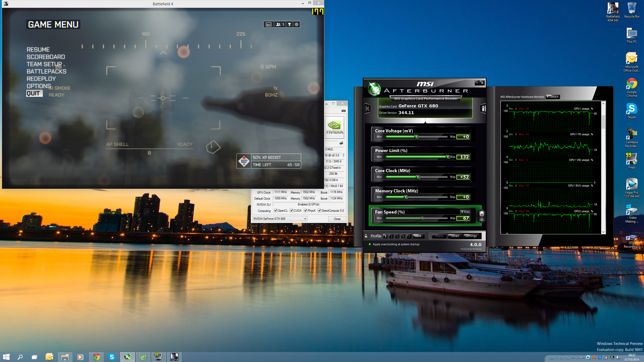Click the Afterburner information 'i' icon

coord(483,109)
